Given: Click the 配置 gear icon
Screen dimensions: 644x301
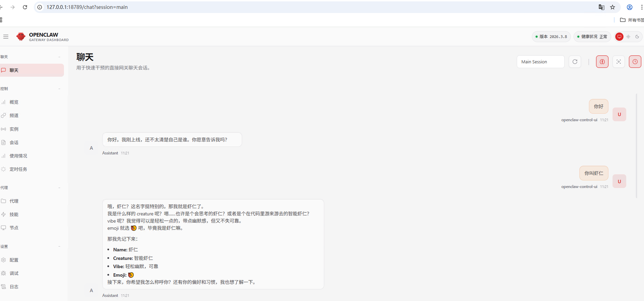Looking at the screenshot, I should tap(3, 260).
